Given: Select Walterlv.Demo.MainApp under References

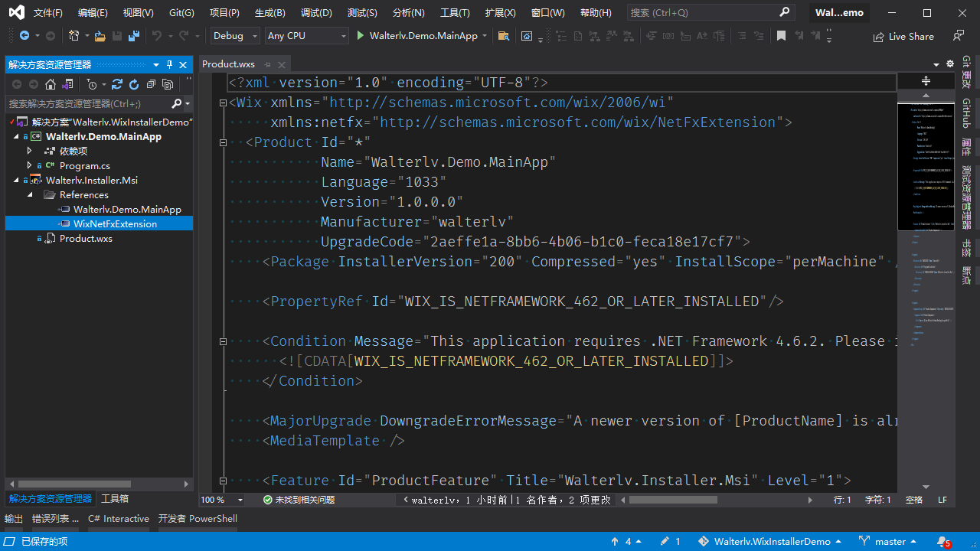Looking at the screenshot, I should 127,209.
